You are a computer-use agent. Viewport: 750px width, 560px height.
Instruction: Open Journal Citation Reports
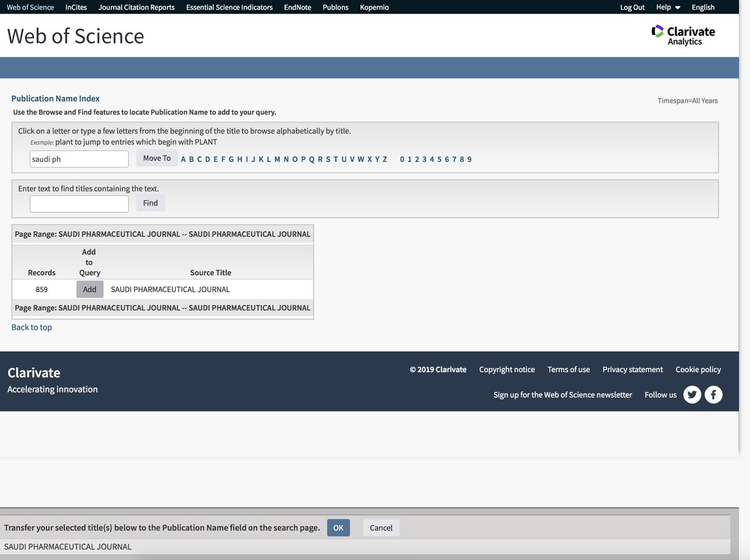tap(137, 7)
